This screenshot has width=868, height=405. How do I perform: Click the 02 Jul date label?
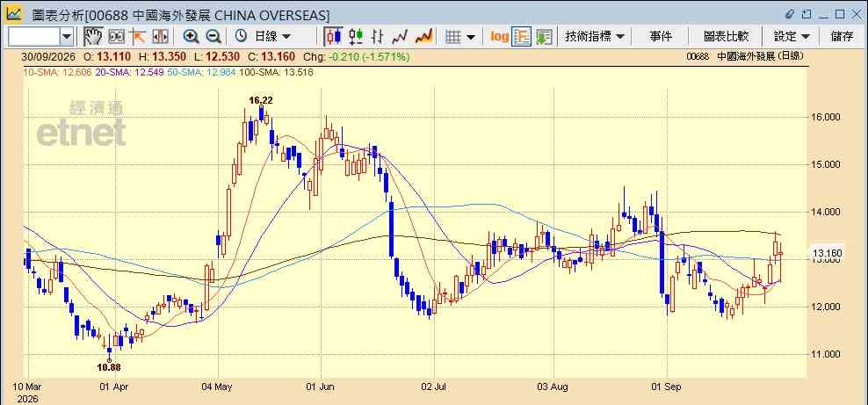tap(435, 387)
